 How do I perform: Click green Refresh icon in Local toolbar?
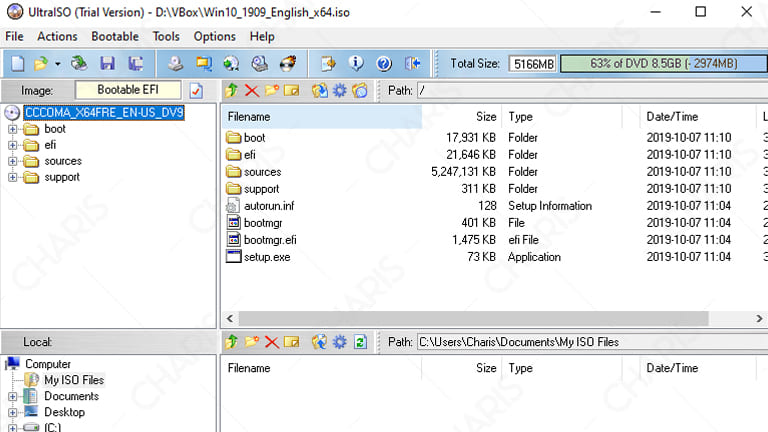tap(360, 342)
